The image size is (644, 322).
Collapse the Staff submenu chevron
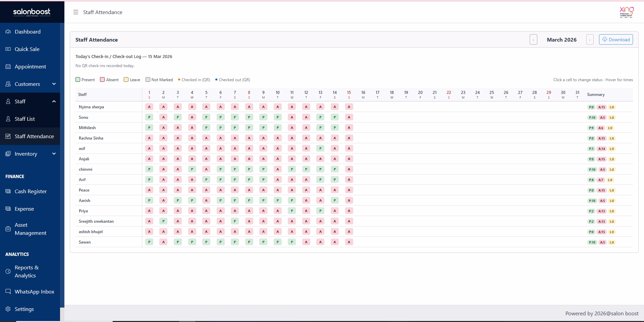click(54, 101)
